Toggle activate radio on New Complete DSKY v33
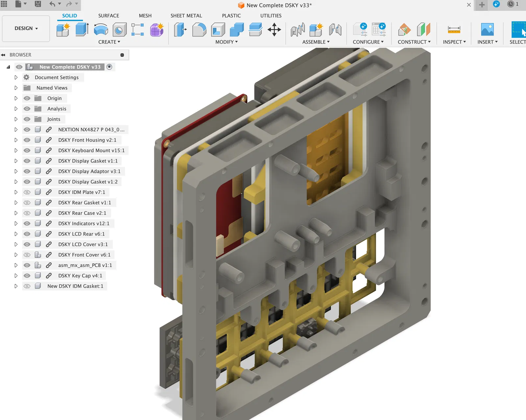Image resolution: width=526 pixels, height=420 pixels. tap(109, 67)
